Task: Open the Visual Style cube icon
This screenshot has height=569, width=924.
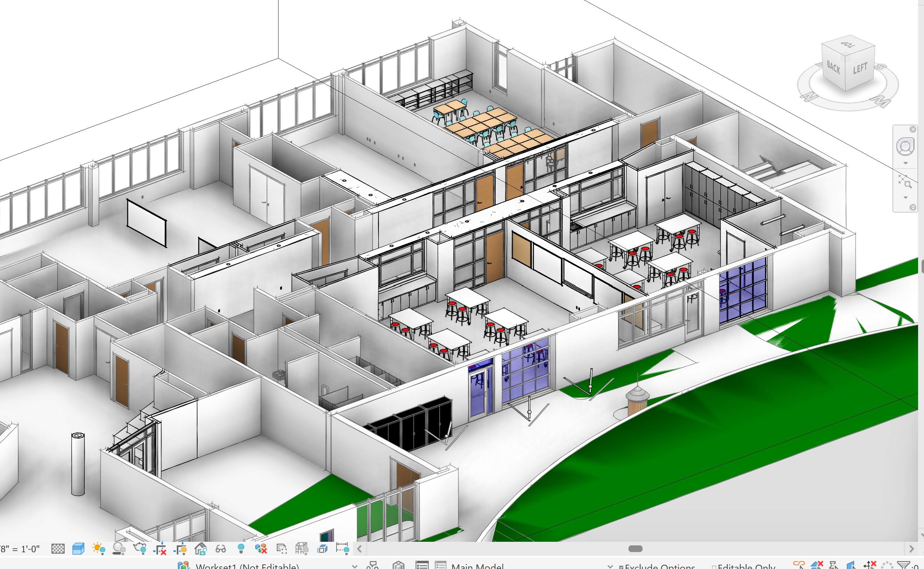Action: click(78, 549)
